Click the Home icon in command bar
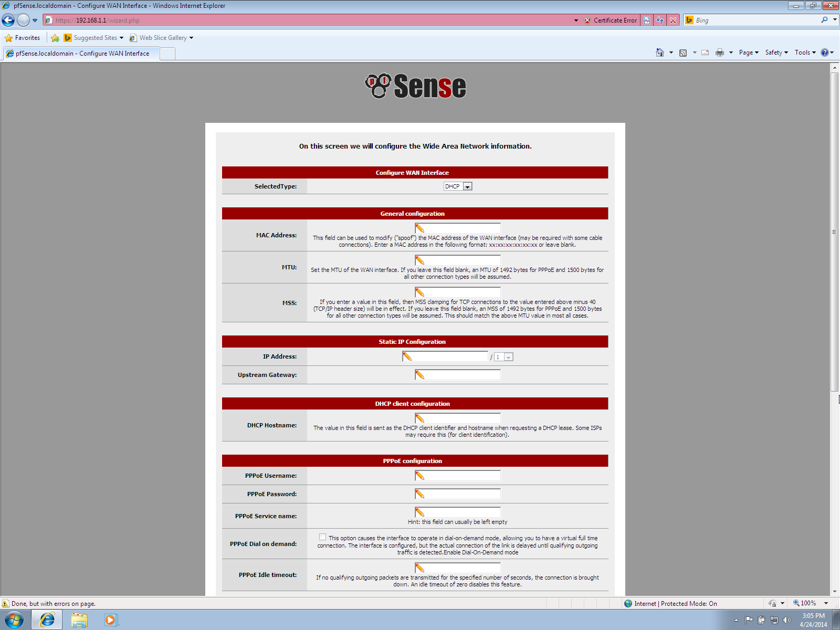The image size is (840, 630). [660, 52]
